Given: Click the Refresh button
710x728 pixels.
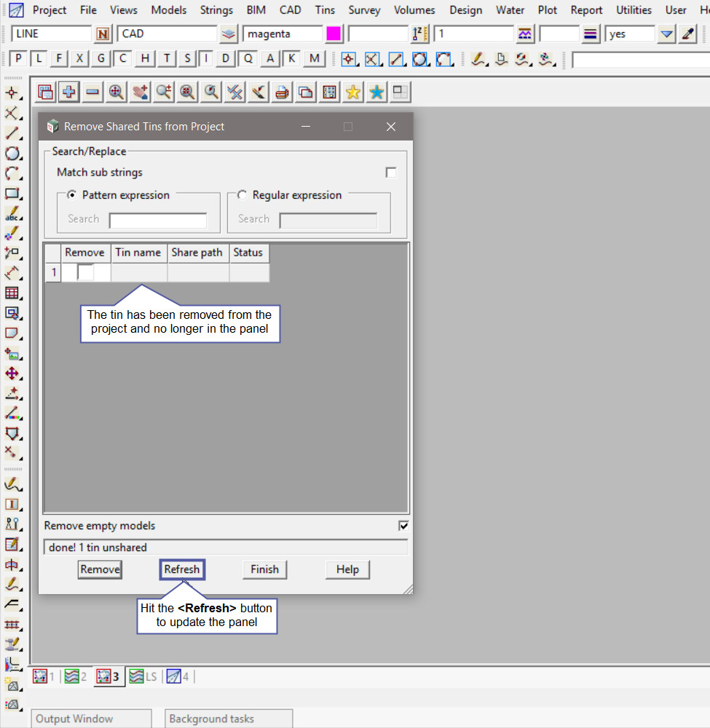Looking at the screenshot, I should (182, 569).
